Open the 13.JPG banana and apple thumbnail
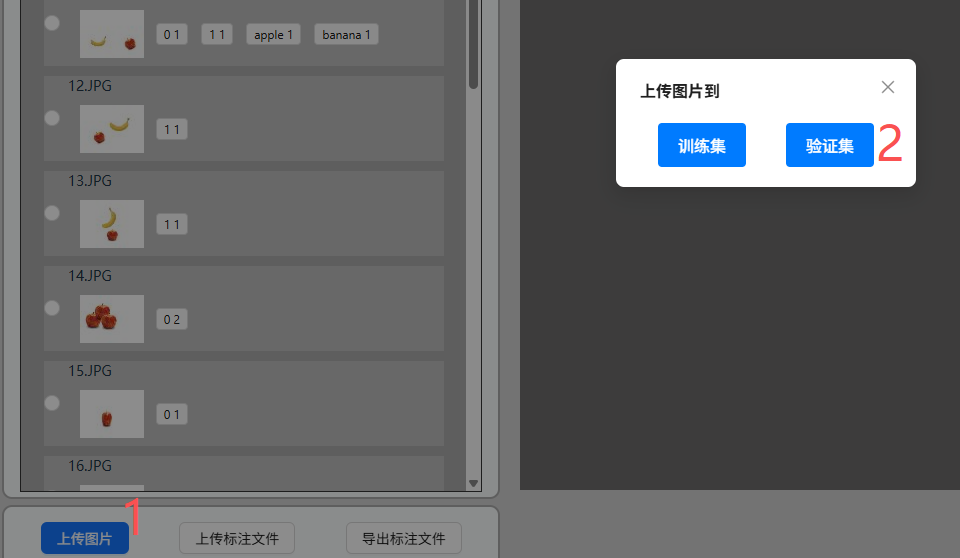960x558 pixels. click(112, 224)
